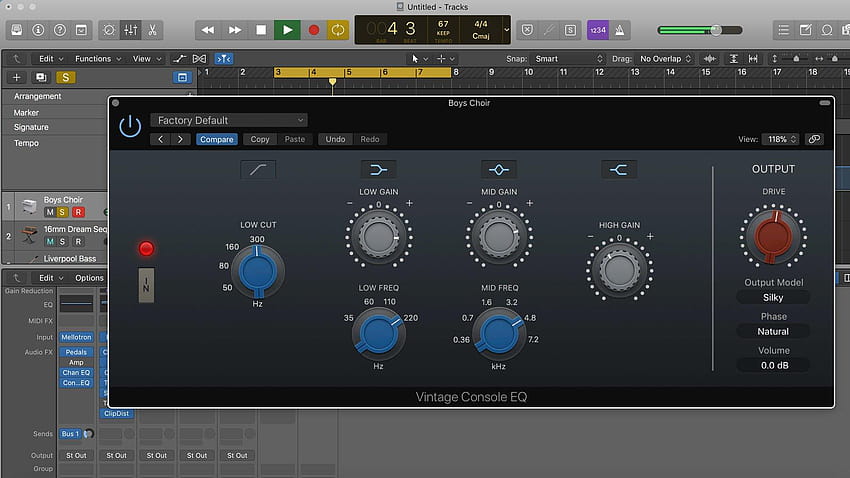The height and width of the screenshot is (478, 850).
Task: Toggle the Mid peak band icon
Action: click(499, 170)
